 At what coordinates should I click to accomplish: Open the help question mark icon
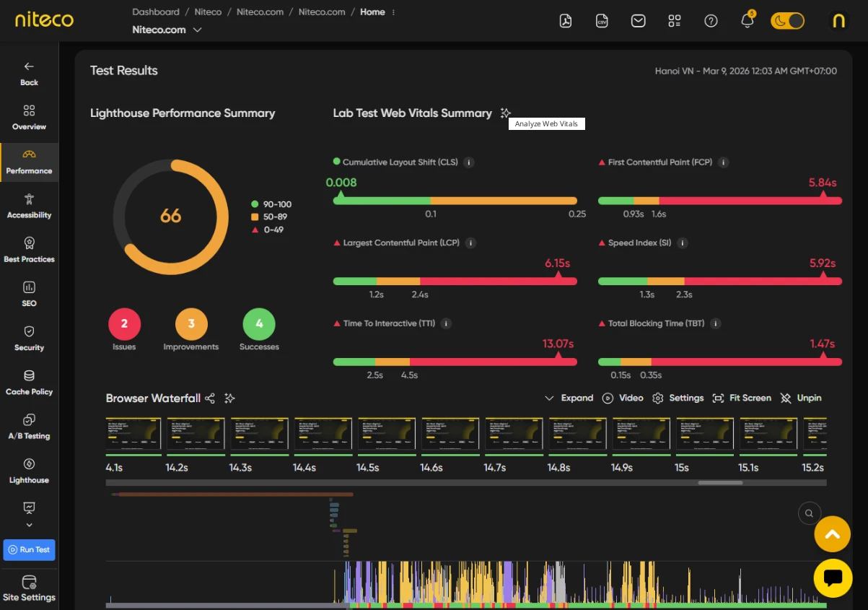tap(711, 21)
